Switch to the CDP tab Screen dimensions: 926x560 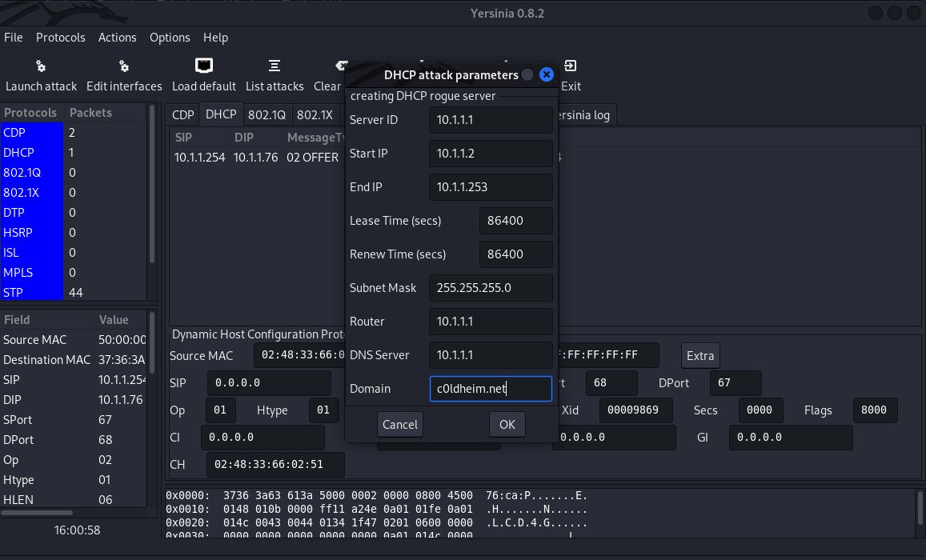click(x=183, y=115)
